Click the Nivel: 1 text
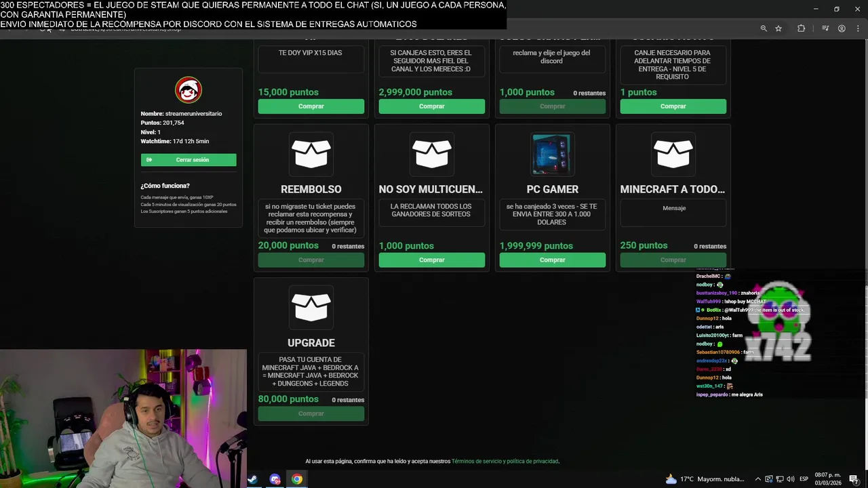This screenshot has width=868, height=488. 151,132
